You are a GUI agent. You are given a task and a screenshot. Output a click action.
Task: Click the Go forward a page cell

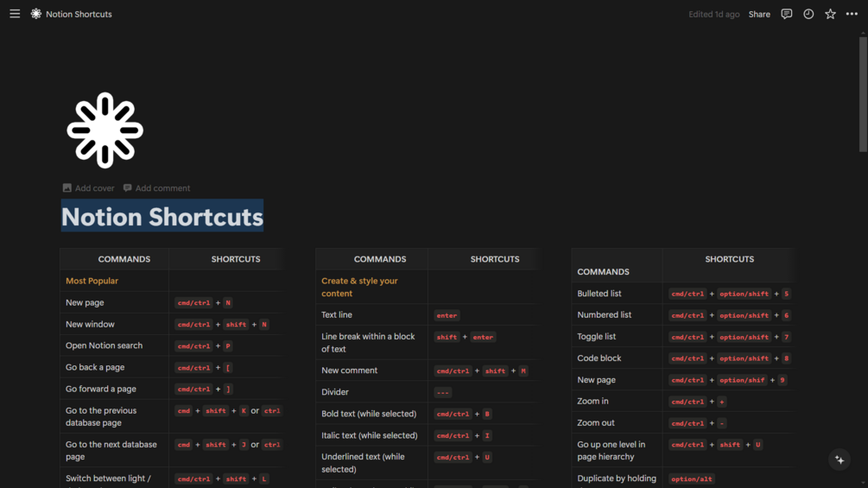click(114, 389)
